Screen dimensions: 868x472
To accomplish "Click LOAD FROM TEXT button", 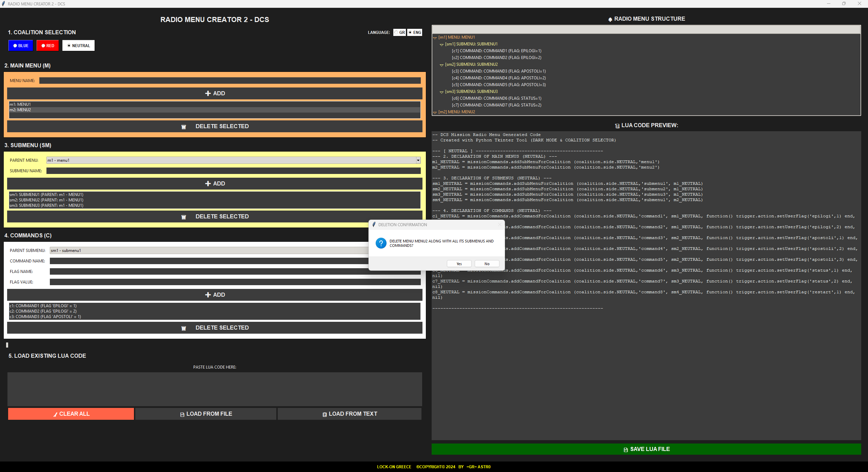I will click(x=349, y=414).
